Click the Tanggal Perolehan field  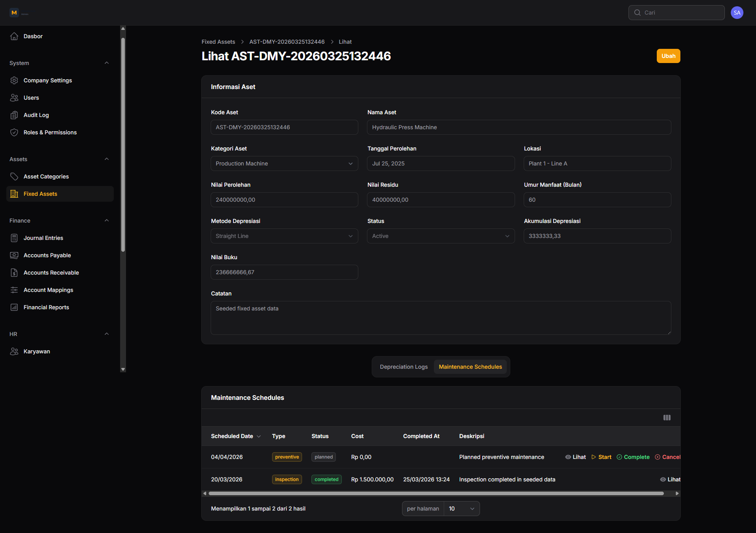(x=441, y=163)
